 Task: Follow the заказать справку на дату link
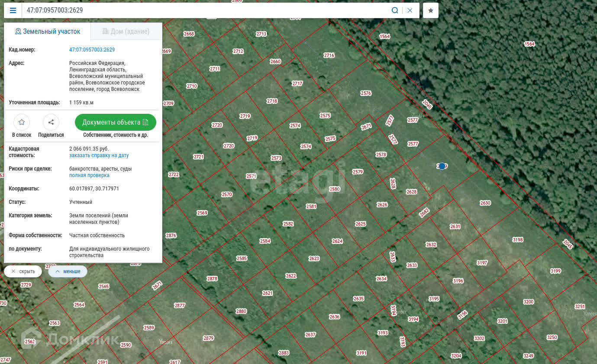pyautogui.click(x=99, y=155)
